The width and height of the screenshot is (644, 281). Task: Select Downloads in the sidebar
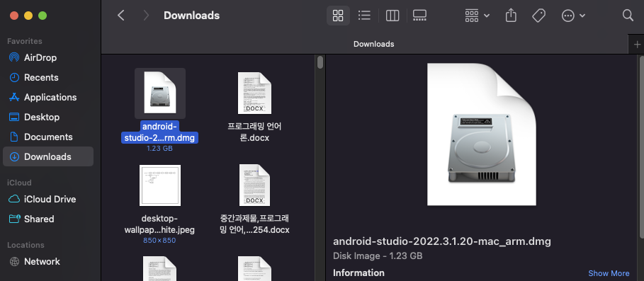(48, 156)
